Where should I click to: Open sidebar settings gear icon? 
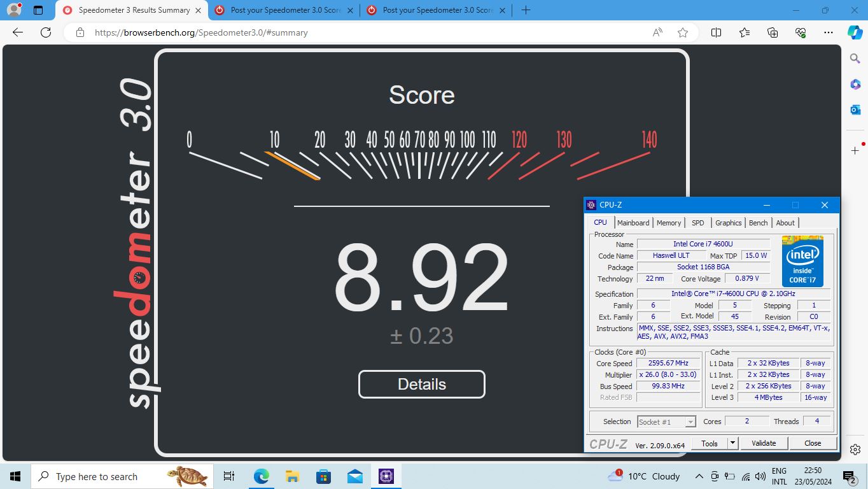[x=855, y=449]
